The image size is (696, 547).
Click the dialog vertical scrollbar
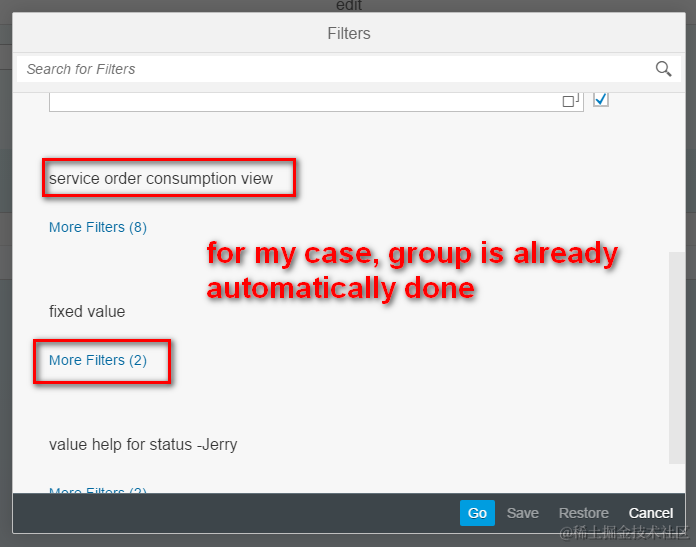pyautogui.click(x=676, y=358)
